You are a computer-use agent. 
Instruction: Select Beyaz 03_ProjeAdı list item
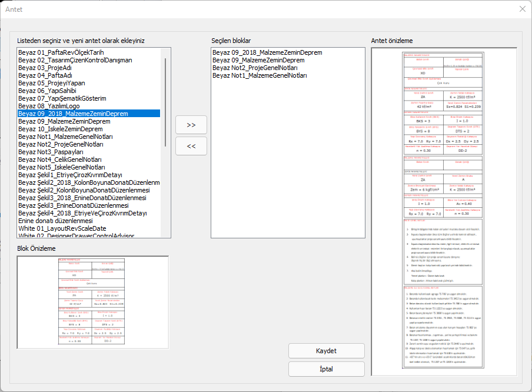45,68
